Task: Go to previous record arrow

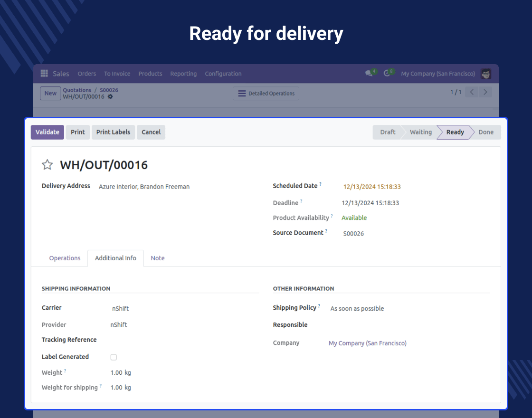Action: [x=472, y=92]
